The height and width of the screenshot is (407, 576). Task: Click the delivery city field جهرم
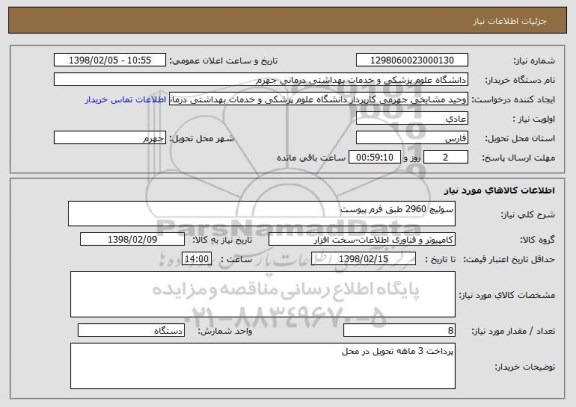110,138
